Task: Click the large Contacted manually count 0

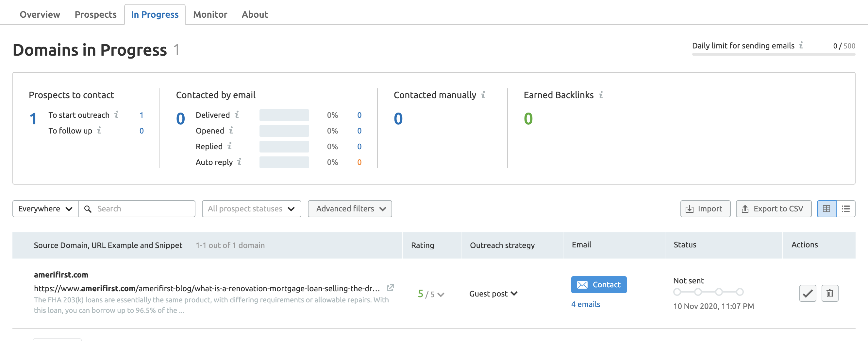Action: 398,119
